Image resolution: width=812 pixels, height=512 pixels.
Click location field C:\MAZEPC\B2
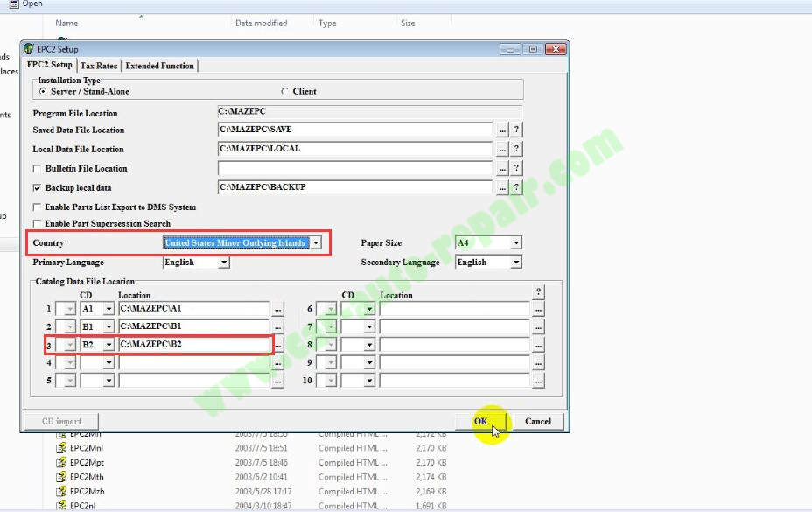click(x=194, y=345)
